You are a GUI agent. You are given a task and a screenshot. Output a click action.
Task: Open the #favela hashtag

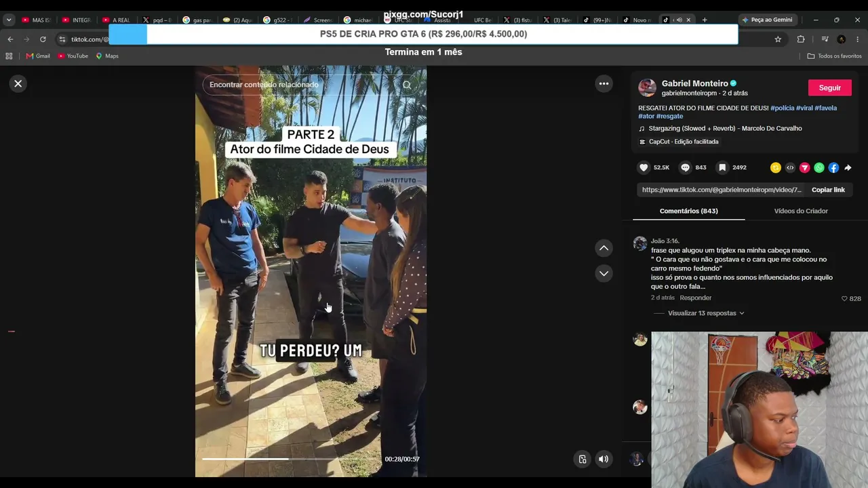(826, 108)
